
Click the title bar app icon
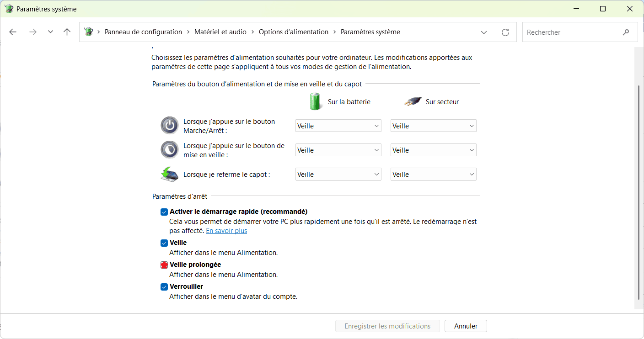click(x=9, y=9)
